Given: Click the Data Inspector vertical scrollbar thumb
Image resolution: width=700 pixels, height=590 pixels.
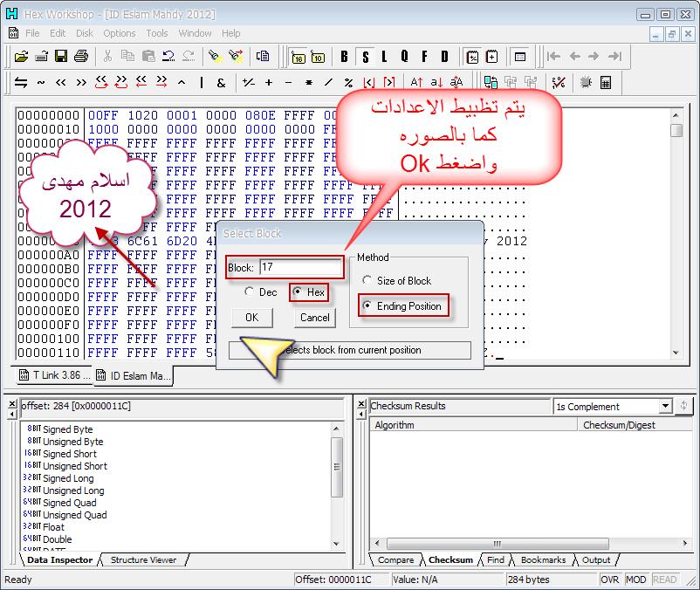Looking at the screenshot, I should click(337, 466).
